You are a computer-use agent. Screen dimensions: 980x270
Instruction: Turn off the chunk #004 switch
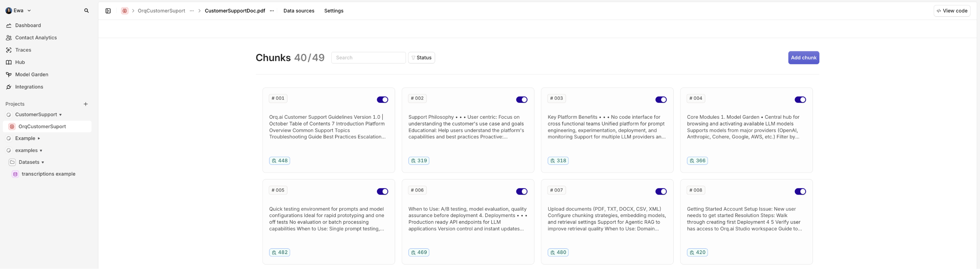pyautogui.click(x=800, y=100)
